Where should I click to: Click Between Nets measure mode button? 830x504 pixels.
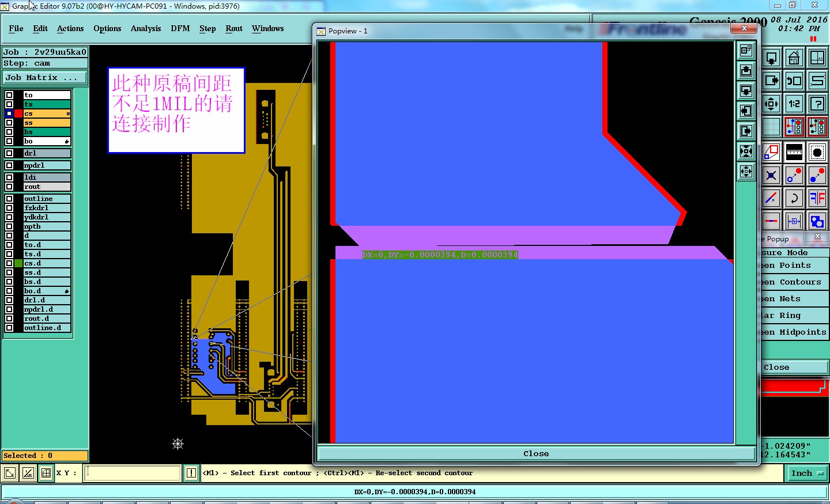[x=794, y=299]
